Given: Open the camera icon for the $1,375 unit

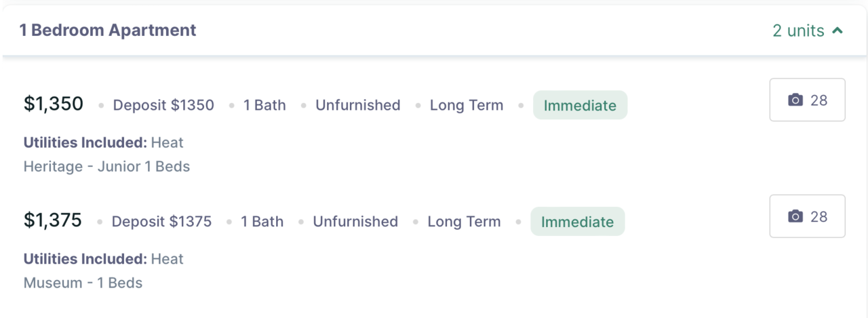Looking at the screenshot, I should point(795,216).
